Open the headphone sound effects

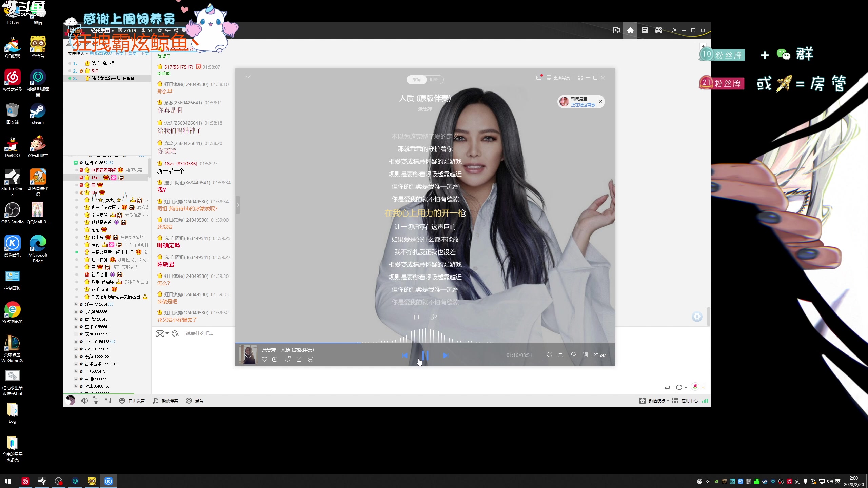[574, 355]
